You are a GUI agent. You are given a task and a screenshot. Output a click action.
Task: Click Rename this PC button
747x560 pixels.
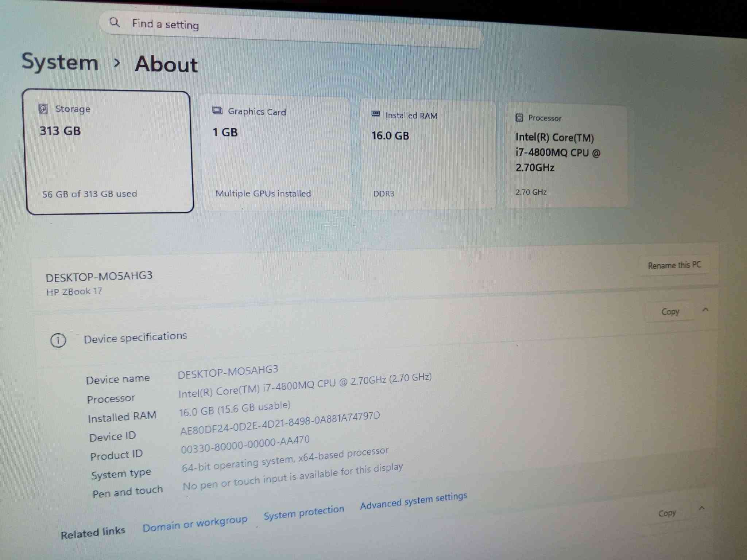[x=674, y=265]
